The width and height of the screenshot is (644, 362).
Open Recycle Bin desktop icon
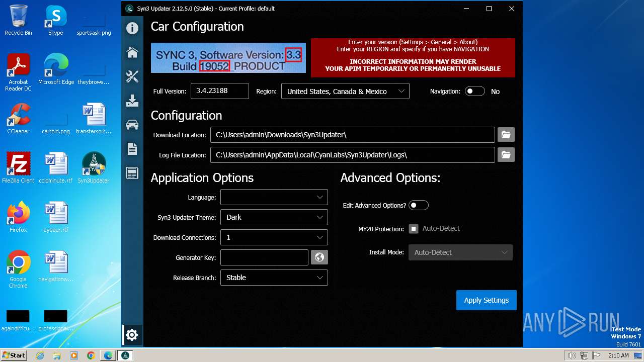[18, 20]
